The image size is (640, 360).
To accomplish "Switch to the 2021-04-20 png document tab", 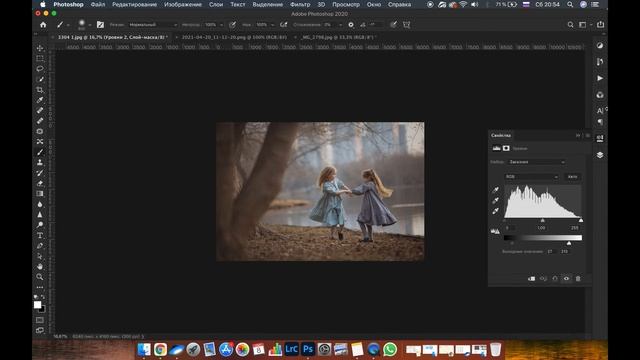I will pos(234,37).
